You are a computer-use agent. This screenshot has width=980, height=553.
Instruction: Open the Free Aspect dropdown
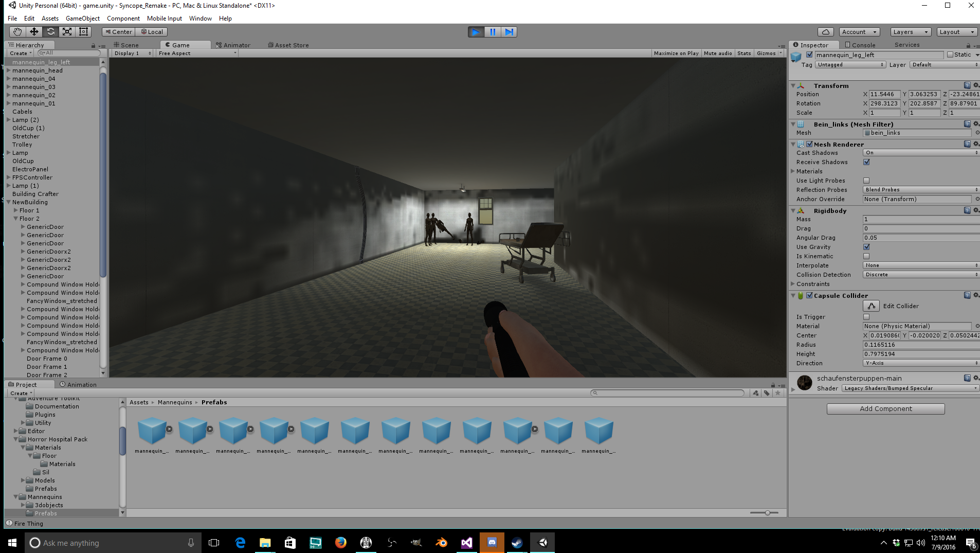coord(197,53)
